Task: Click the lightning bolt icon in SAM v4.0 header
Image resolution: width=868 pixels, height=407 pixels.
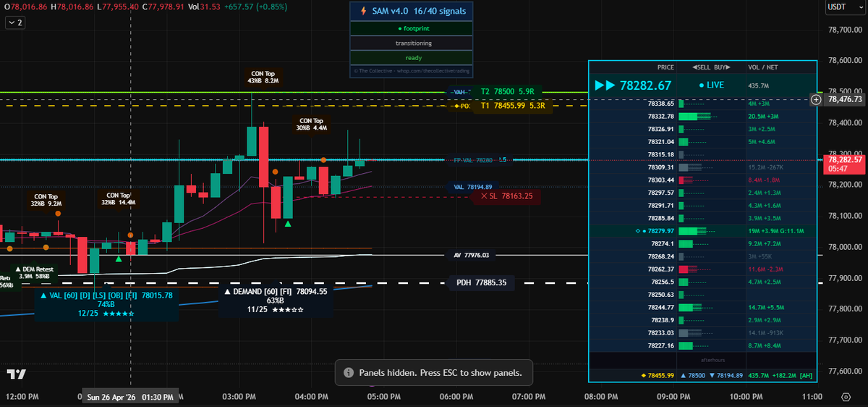Action: 363,12
